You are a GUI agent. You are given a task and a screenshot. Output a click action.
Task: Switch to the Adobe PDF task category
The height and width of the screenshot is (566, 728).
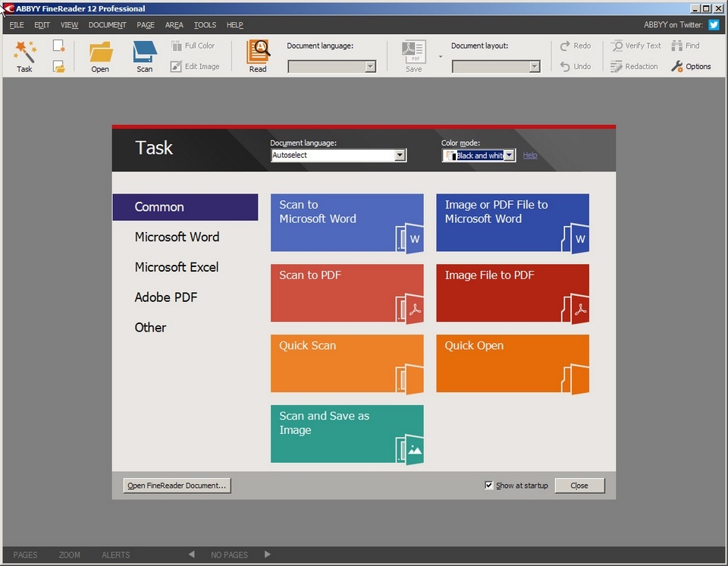pos(166,297)
